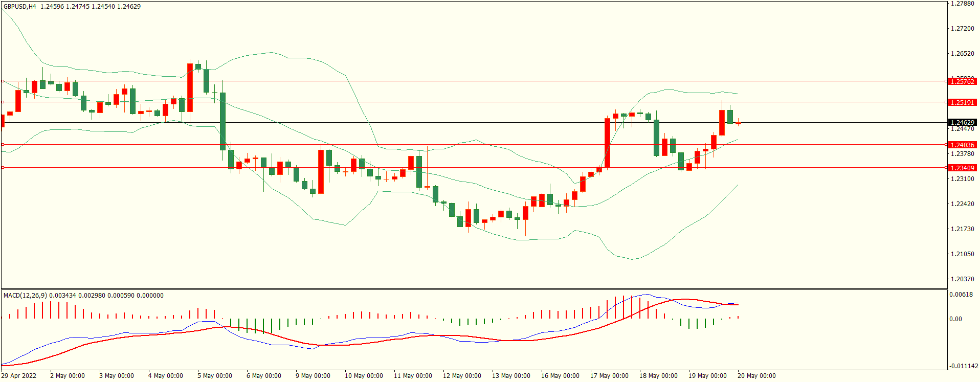
Task: Click the 20 May 00:00 date label
Action: pos(756,376)
